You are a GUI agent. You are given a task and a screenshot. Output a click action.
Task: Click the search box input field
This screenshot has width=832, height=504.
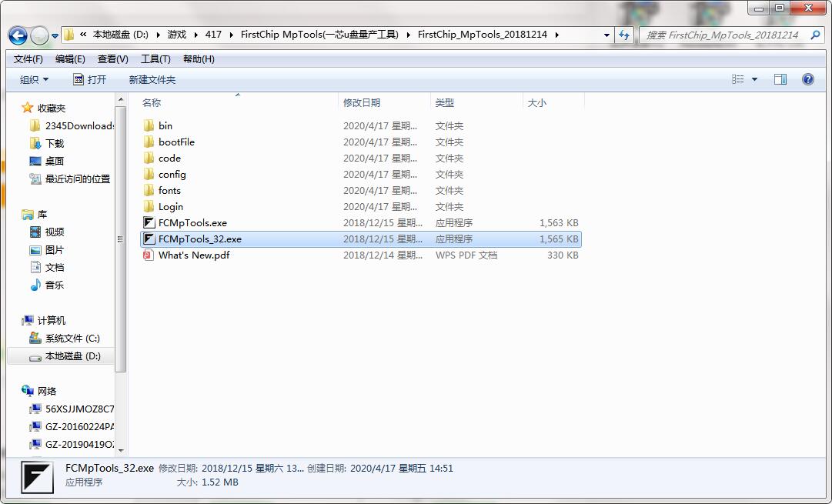coord(723,35)
